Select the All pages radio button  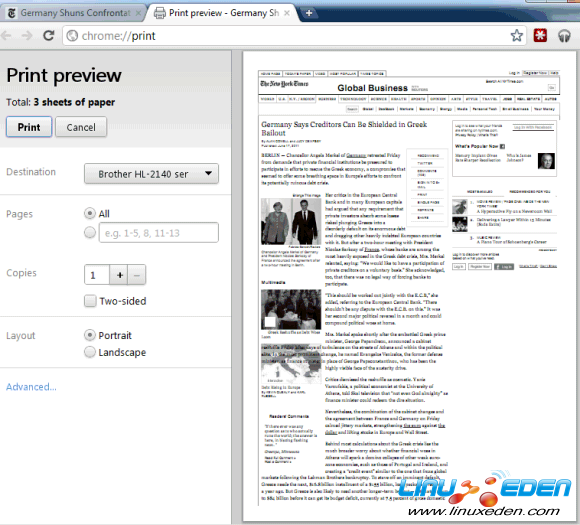90,213
